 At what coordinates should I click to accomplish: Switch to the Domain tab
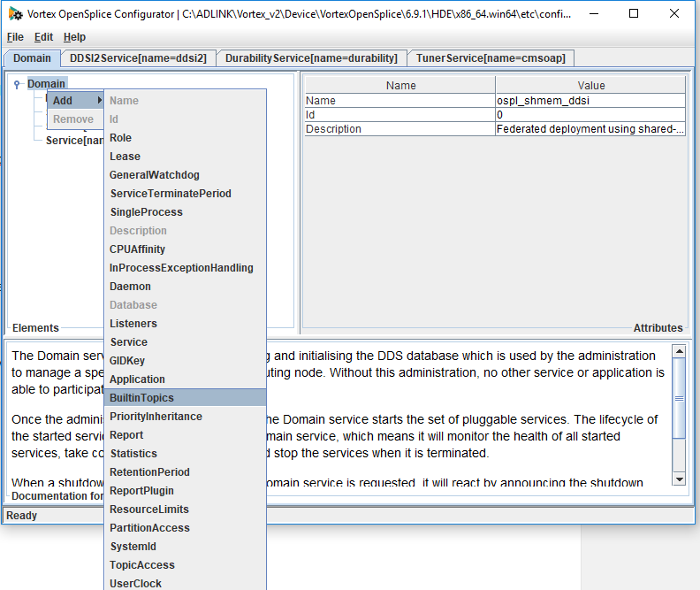(x=32, y=58)
